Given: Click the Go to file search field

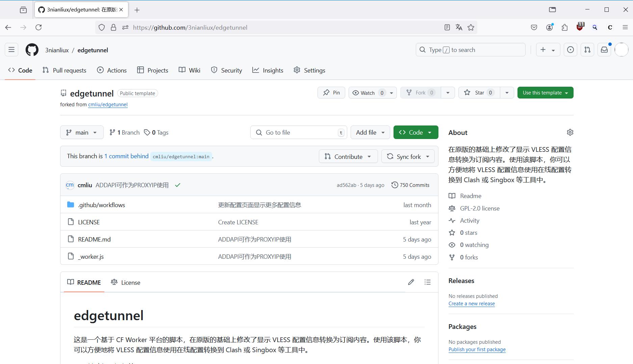Looking at the screenshot, I should click(299, 132).
